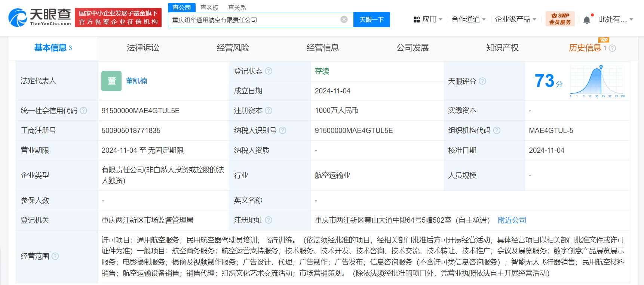Show help for 注册地址

pos(269,220)
